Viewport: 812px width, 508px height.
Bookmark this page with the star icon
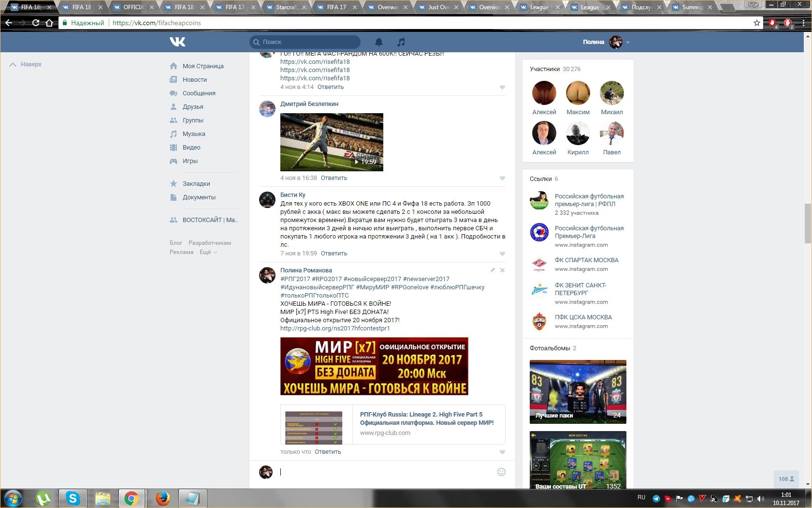click(757, 23)
